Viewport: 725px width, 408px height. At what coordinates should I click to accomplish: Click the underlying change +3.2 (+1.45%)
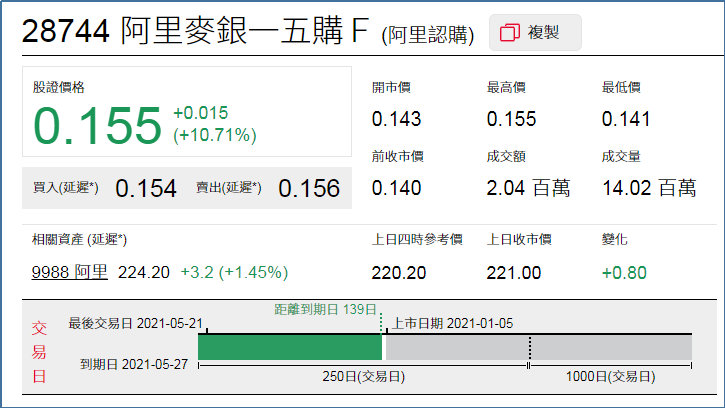(234, 272)
